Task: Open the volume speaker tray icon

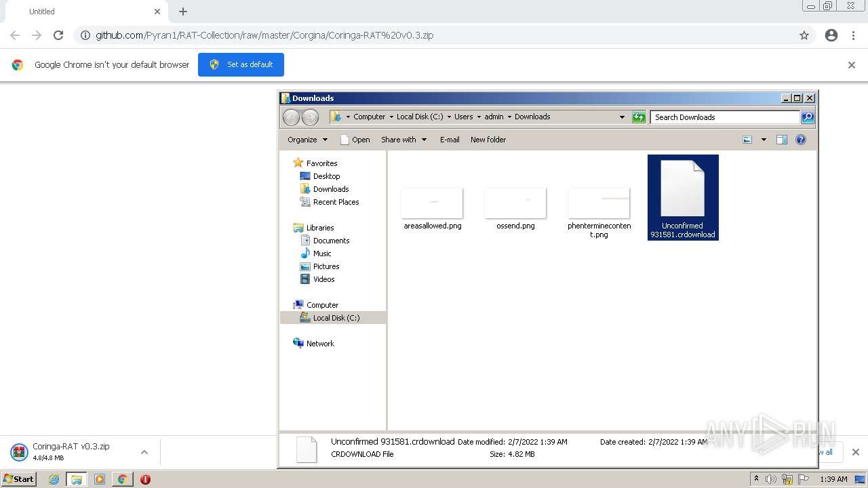Action: point(770,479)
